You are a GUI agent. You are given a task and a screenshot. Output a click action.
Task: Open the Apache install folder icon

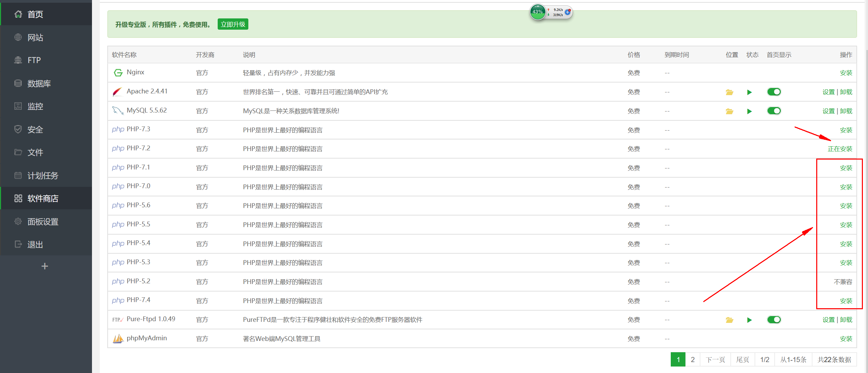tap(729, 92)
